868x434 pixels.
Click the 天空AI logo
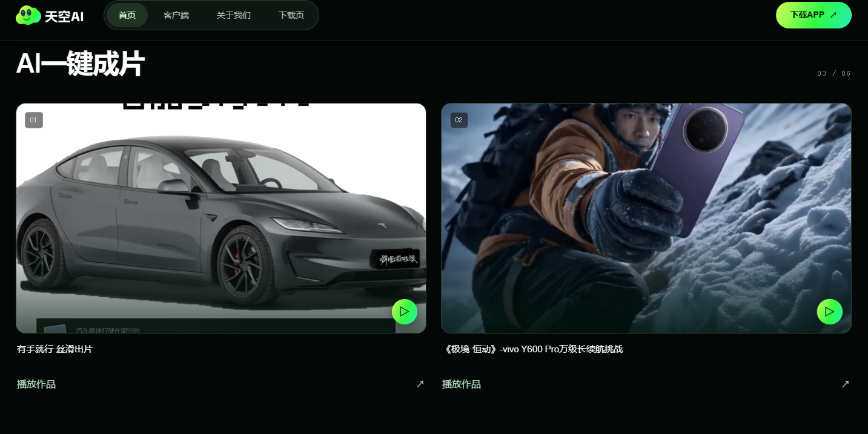pyautogui.click(x=50, y=16)
